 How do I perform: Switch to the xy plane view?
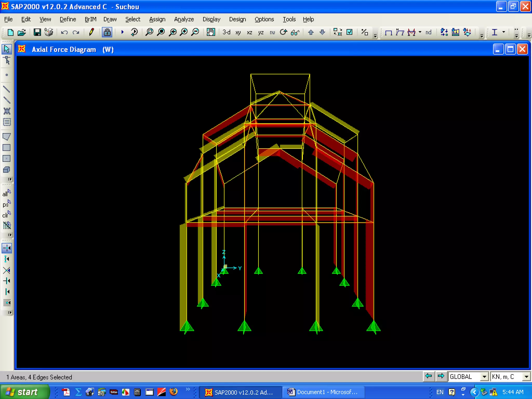(x=238, y=32)
